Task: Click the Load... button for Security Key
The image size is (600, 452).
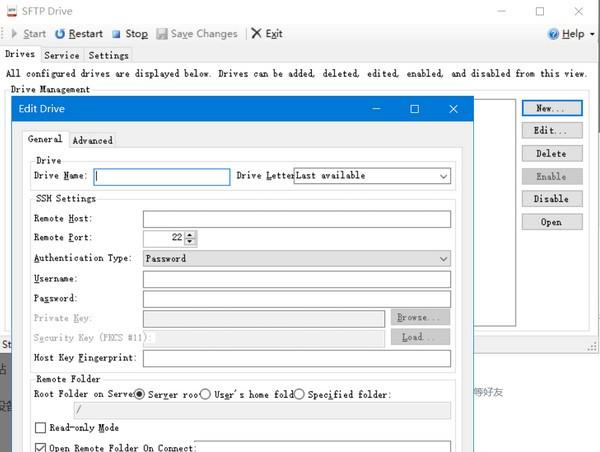Action: point(420,337)
